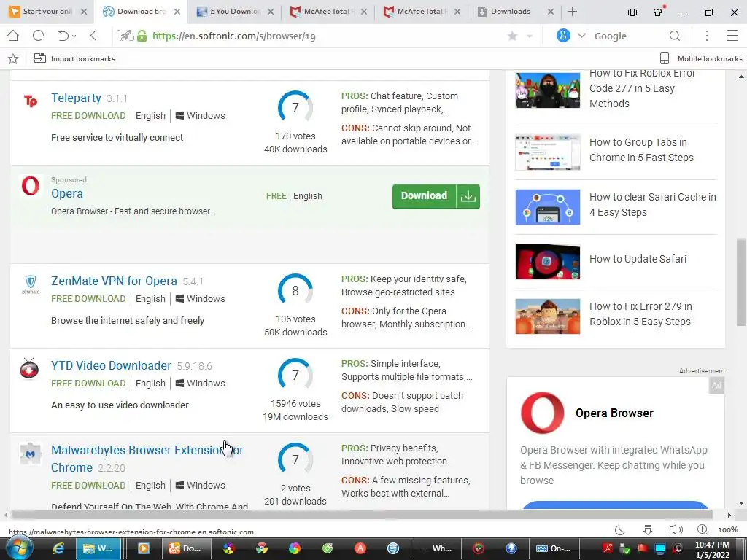747x560 pixels.
Task: Click 'How to Update Safari' thumbnail
Action: [x=548, y=262]
